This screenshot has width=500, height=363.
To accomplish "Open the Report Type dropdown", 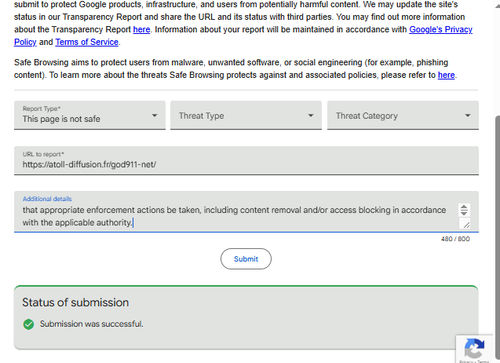I will click(x=90, y=115).
